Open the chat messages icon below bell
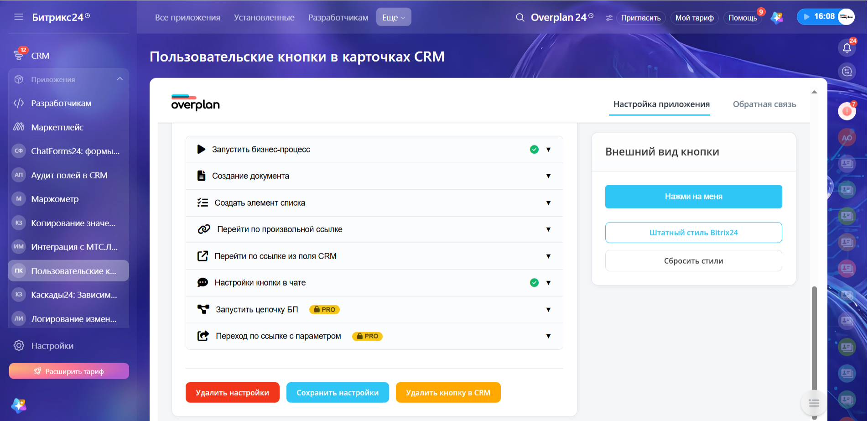Viewport: 868px width, 421px height. [847, 72]
